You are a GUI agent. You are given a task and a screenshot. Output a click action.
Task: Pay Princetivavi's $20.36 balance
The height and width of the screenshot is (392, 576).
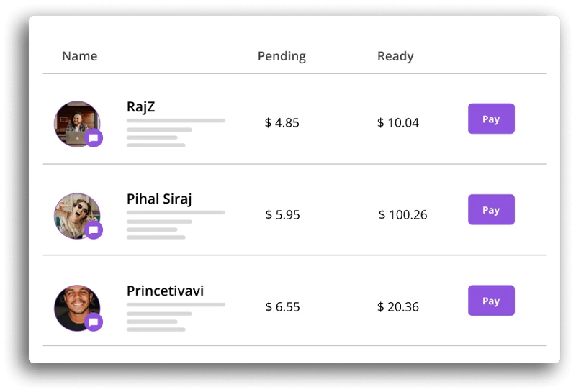[x=491, y=300]
